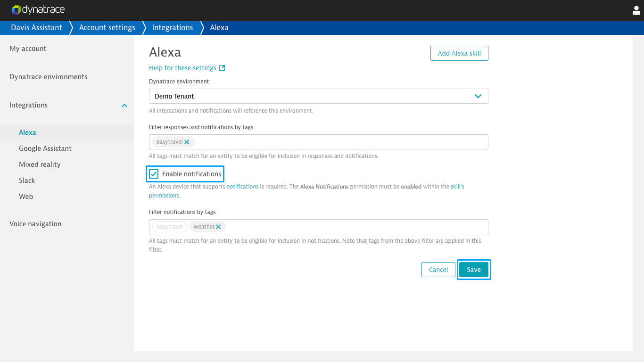Collapse Integrations section chevron
Viewport: 644px width, 362px height.
124,106
